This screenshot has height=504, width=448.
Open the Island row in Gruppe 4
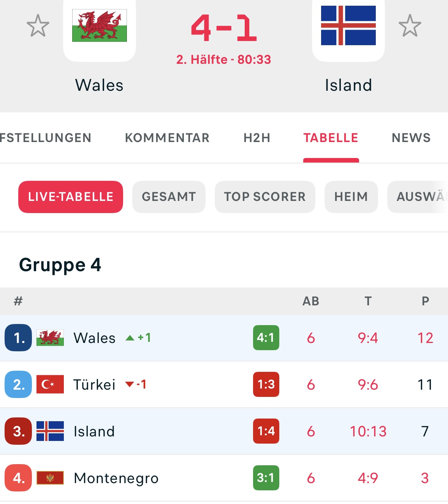coord(224,431)
